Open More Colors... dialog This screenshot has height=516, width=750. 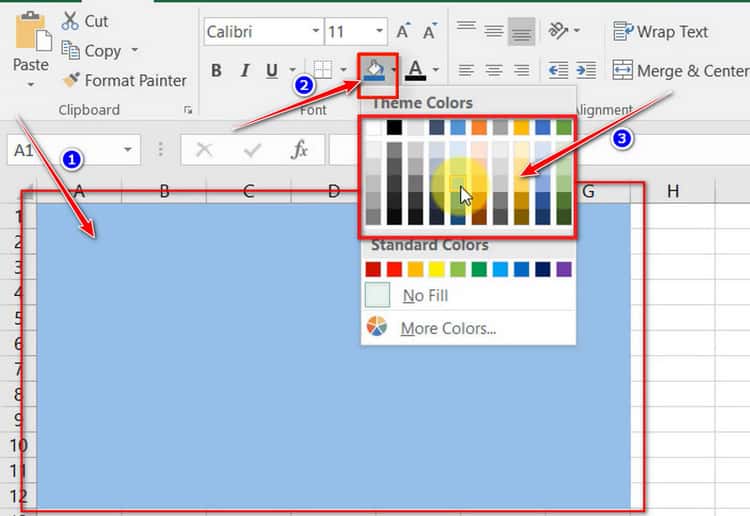point(468,328)
